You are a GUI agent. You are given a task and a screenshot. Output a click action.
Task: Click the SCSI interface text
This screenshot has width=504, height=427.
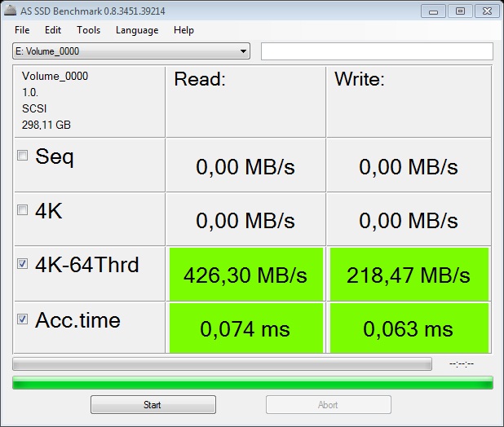[34, 108]
